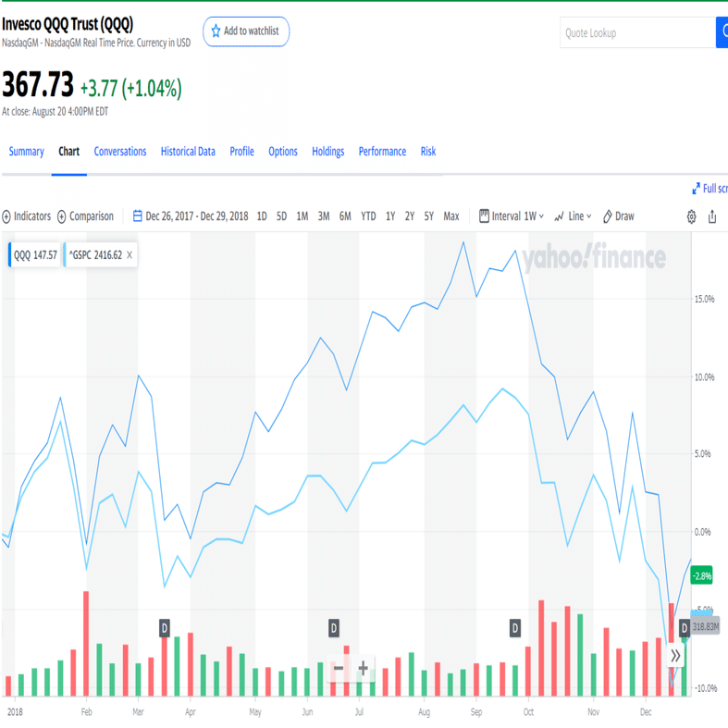Select the 2Y range
The width and height of the screenshot is (728, 728).
[x=410, y=216]
